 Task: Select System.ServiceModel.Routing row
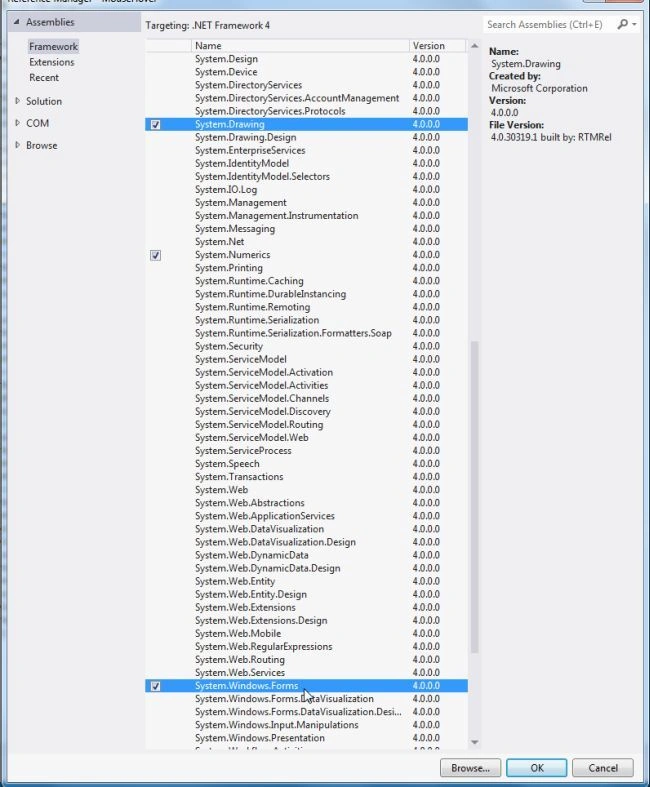tap(306, 425)
